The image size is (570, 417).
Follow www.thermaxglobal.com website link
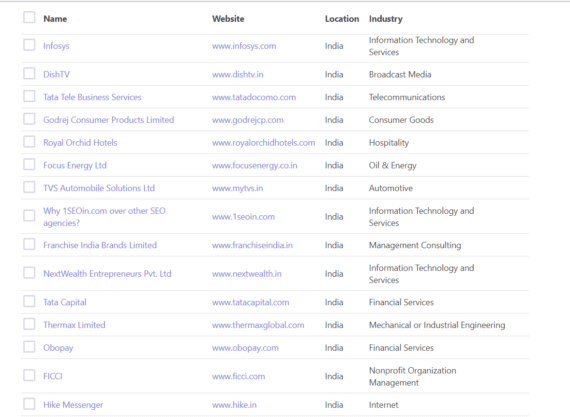pyautogui.click(x=258, y=325)
